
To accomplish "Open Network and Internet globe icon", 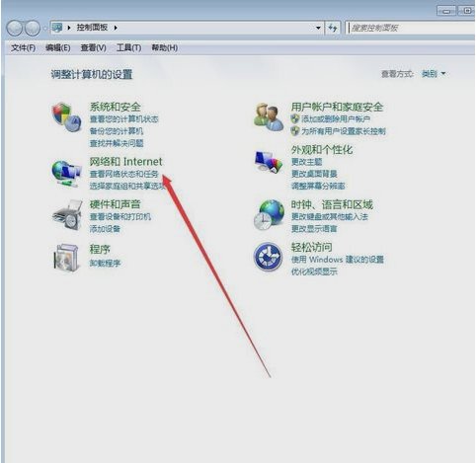I will (66, 174).
